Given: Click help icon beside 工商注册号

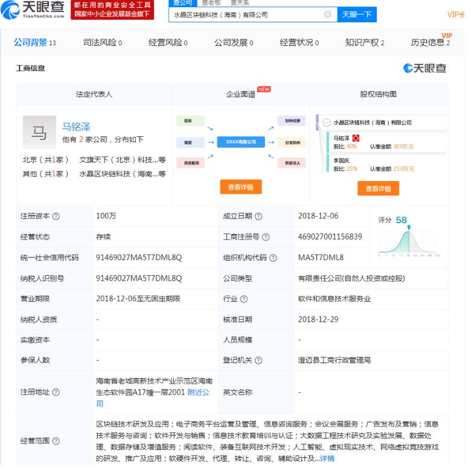Looking at the screenshot, I should [x=266, y=237].
